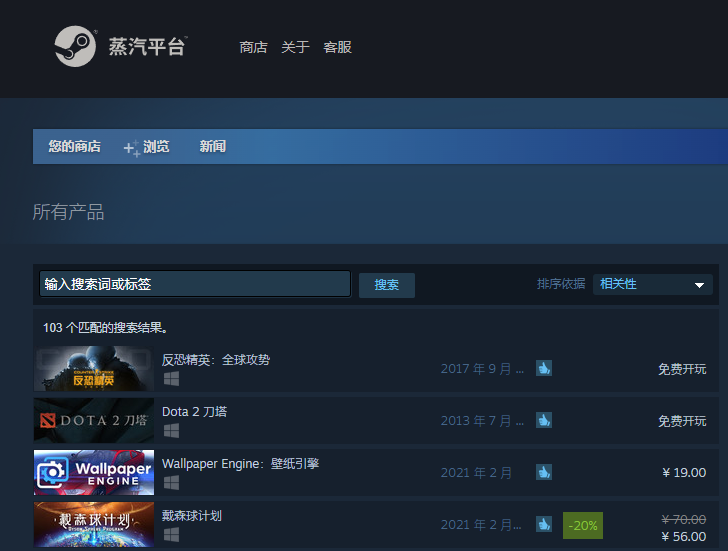
Task: Open the Dota 2 刀塔 title link
Action: click(x=195, y=412)
